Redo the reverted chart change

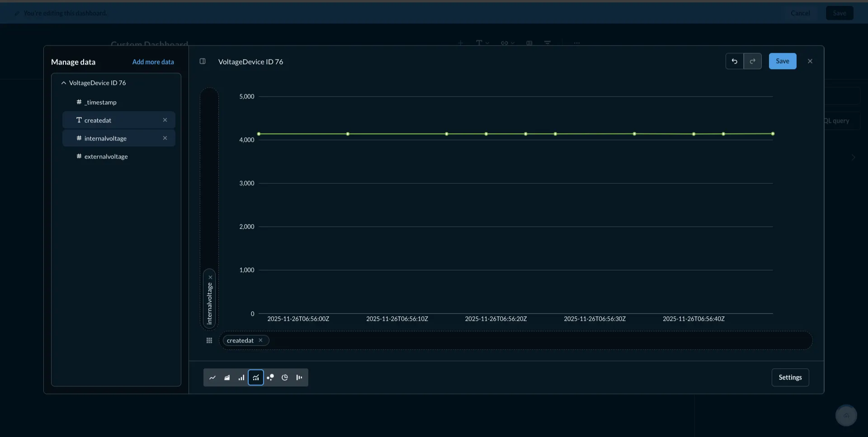[752, 61]
